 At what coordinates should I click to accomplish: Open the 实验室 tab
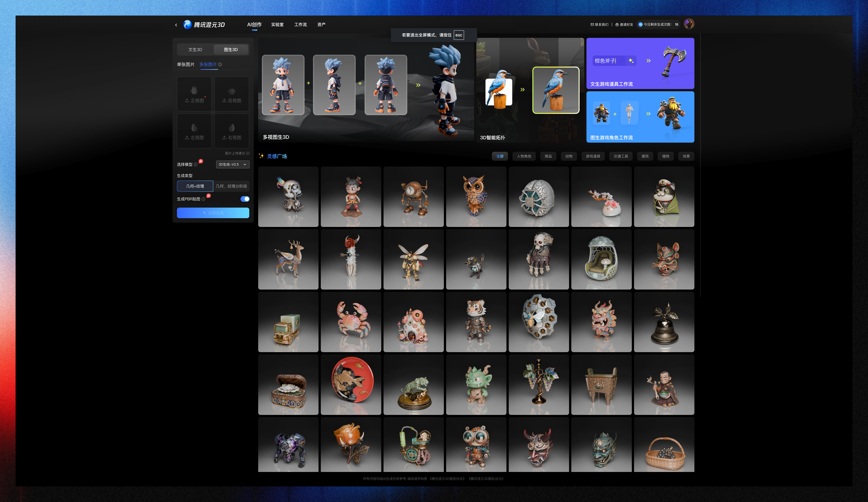[x=277, y=24]
